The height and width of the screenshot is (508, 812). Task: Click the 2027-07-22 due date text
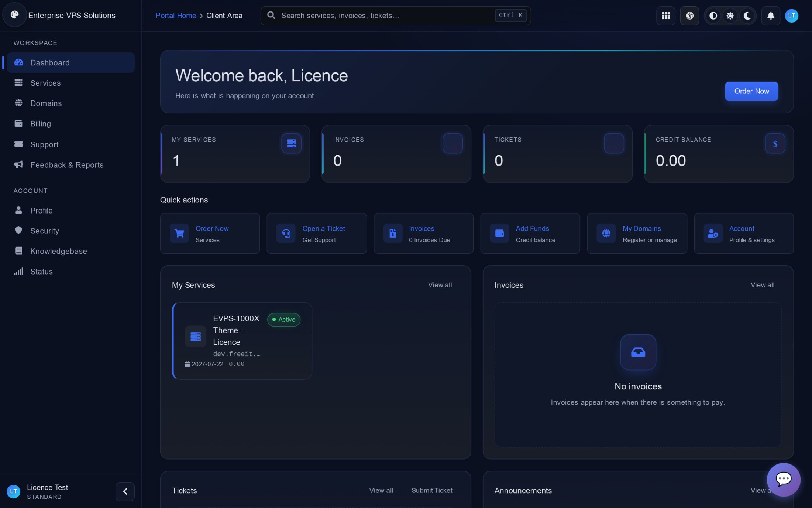coord(207,364)
